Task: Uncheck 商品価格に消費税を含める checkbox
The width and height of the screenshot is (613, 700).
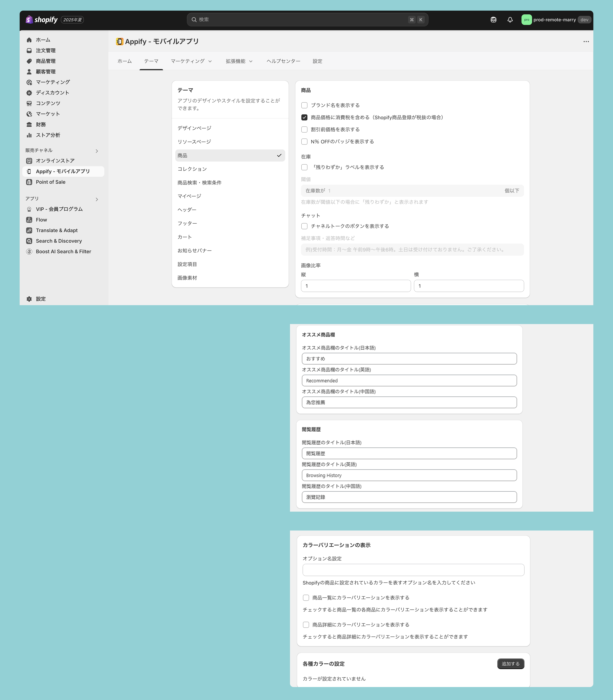Action: [x=304, y=117]
